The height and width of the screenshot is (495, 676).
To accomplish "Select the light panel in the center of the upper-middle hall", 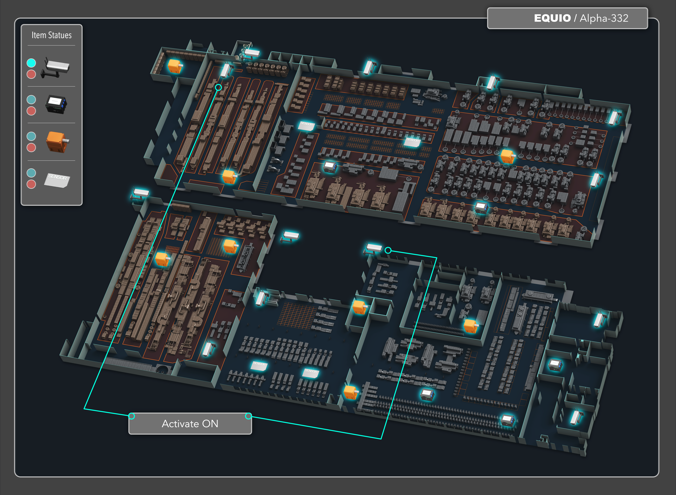I will click(412, 142).
